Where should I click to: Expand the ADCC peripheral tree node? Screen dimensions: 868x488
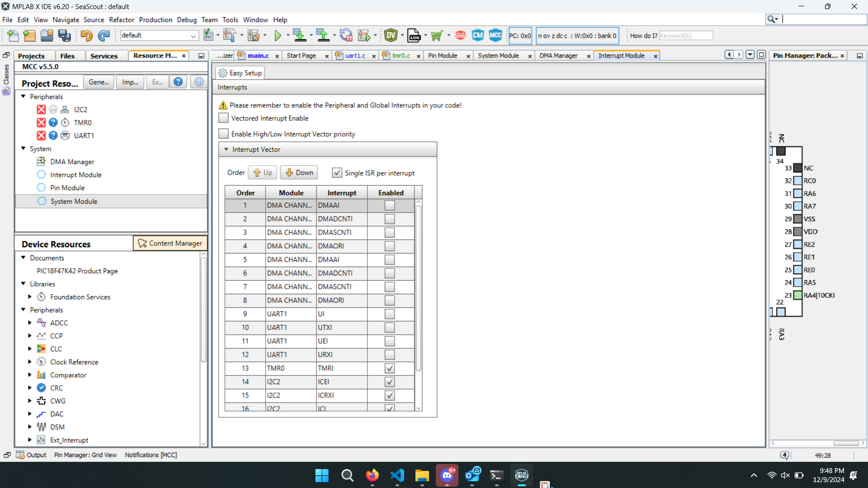(30, 323)
